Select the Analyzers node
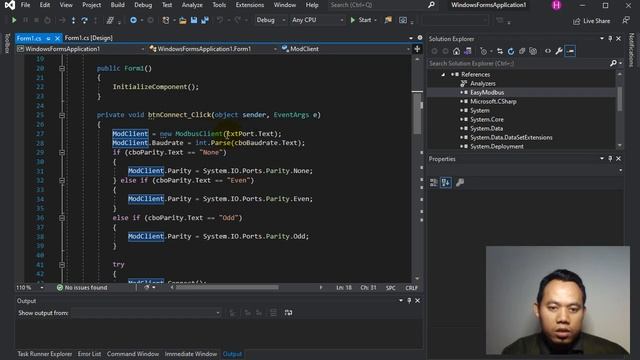The image size is (640, 360). (x=482, y=84)
